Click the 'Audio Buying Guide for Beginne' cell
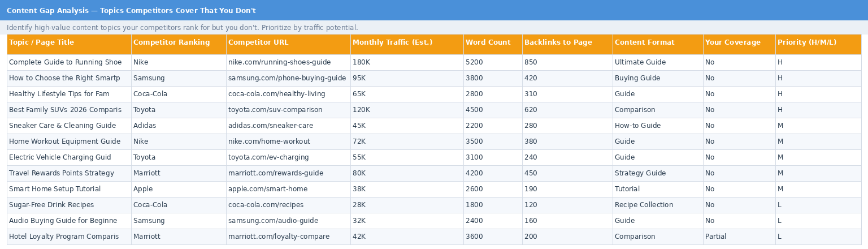Viewport: 868px width, 249px height. pyautogui.click(x=69, y=221)
